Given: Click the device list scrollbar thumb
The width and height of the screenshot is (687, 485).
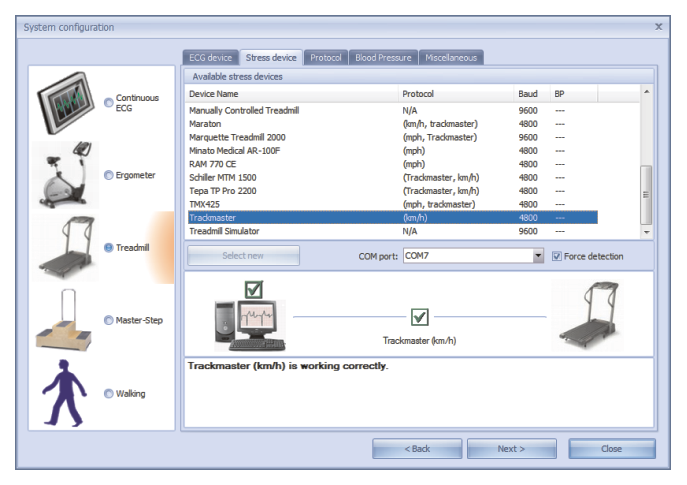Looking at the screenshot, I should tap(646, 195).
